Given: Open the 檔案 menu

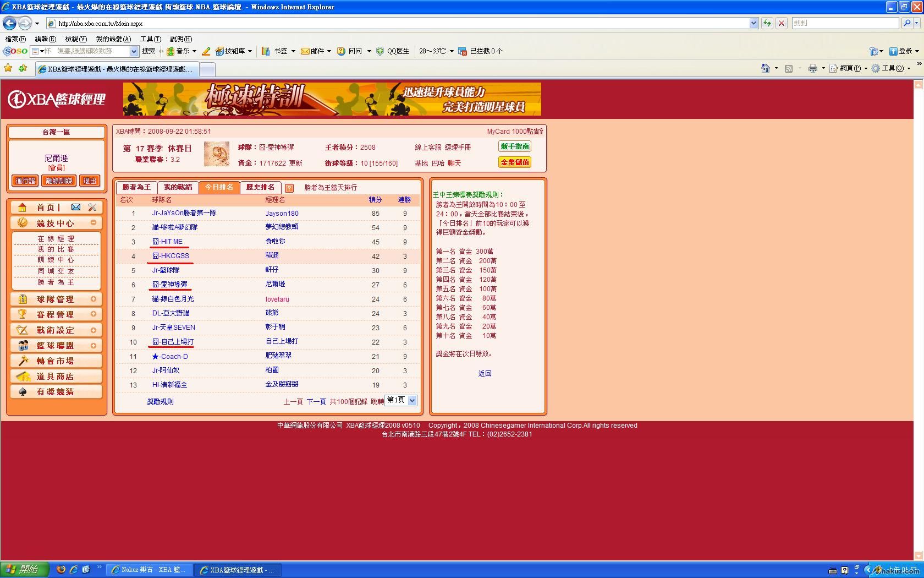Looking at the screenshot, I should 15,39.
